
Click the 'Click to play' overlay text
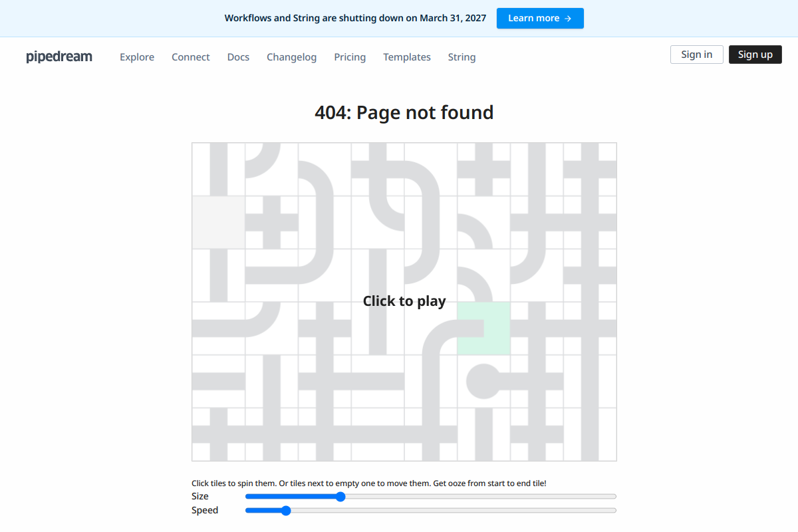pos(404,301)
